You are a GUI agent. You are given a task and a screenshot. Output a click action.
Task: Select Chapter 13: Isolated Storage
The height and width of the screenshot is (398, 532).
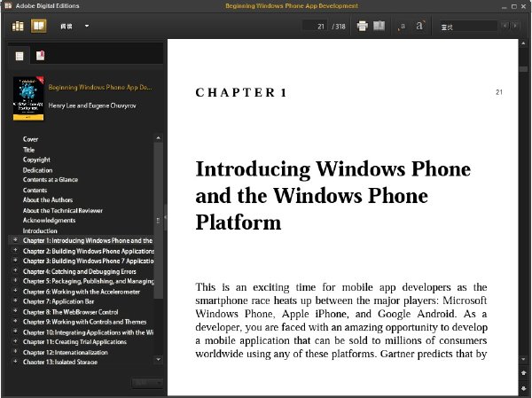tap(60, 362)
